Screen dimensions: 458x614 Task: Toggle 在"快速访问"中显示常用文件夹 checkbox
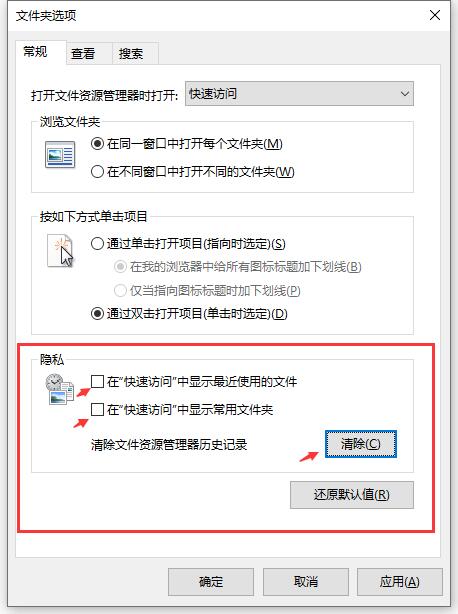click(97, 410)
